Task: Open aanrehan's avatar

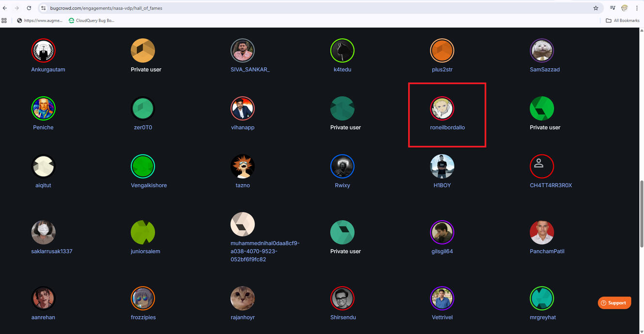Action: point(44,298)
